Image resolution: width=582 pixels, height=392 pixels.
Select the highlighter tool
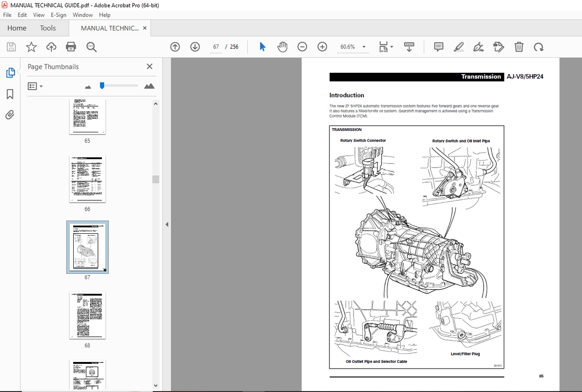pos(459,46)
